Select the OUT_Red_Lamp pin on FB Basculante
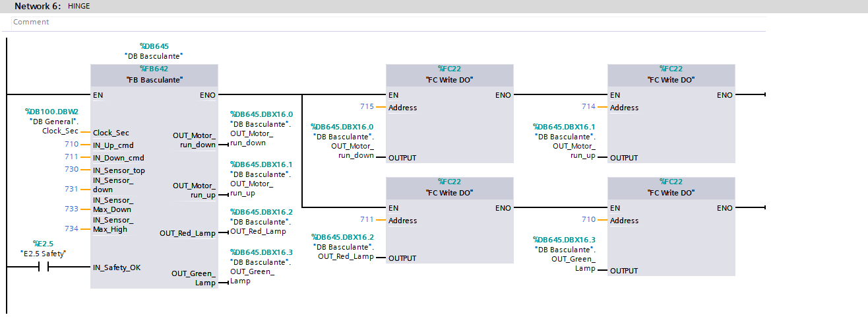Image resolution: width=868 pixels, height=319 pixels. click(x=187, y=233)
